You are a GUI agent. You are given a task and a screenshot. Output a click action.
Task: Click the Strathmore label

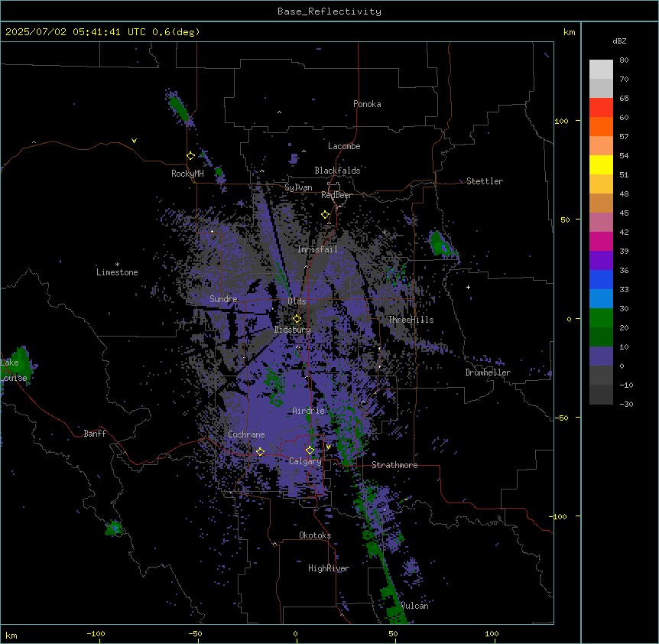[394, 465]
